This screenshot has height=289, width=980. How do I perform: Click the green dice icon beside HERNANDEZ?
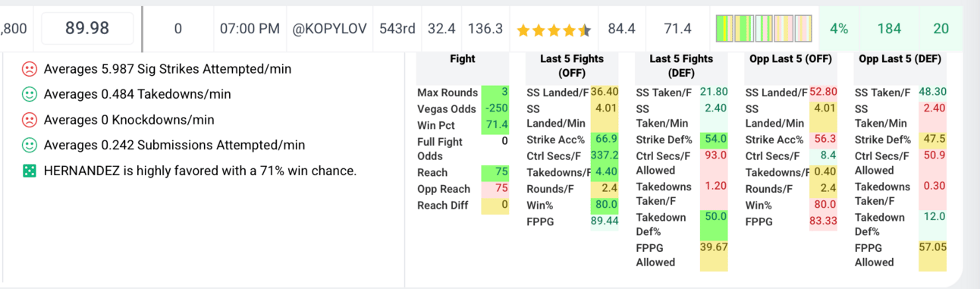29,171
